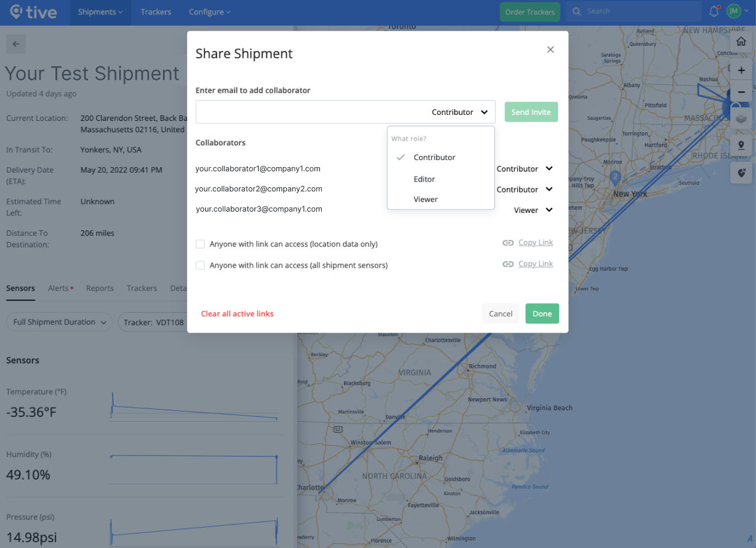
Task: Open the Shipments menu
Action: point(100,12)
